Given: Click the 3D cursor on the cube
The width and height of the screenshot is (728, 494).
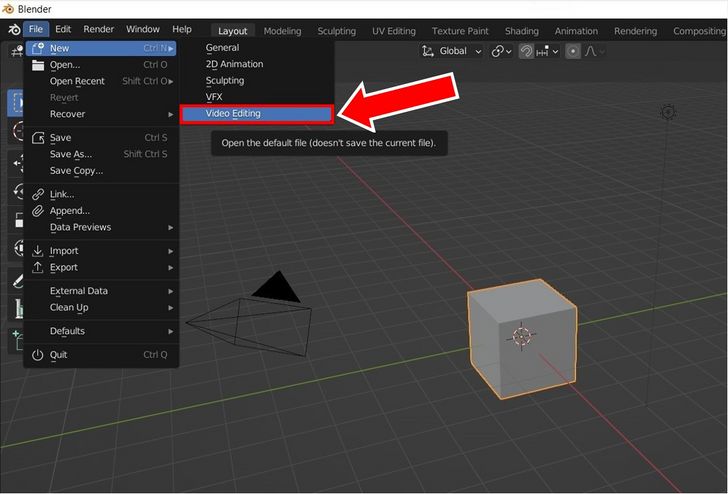Looking at the screenshot, I should [521, 336].
